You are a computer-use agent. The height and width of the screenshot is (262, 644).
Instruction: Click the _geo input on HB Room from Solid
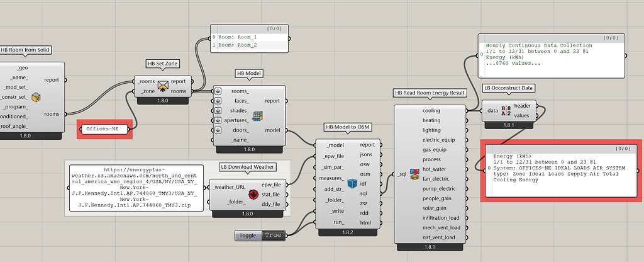tap(22, 68)
